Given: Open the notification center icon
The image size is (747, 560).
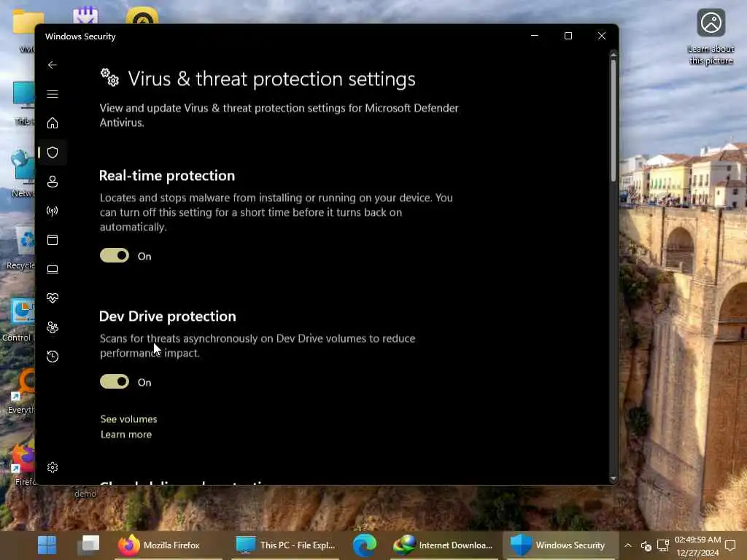Looking at the screenshot, I should tap(730, 545).
